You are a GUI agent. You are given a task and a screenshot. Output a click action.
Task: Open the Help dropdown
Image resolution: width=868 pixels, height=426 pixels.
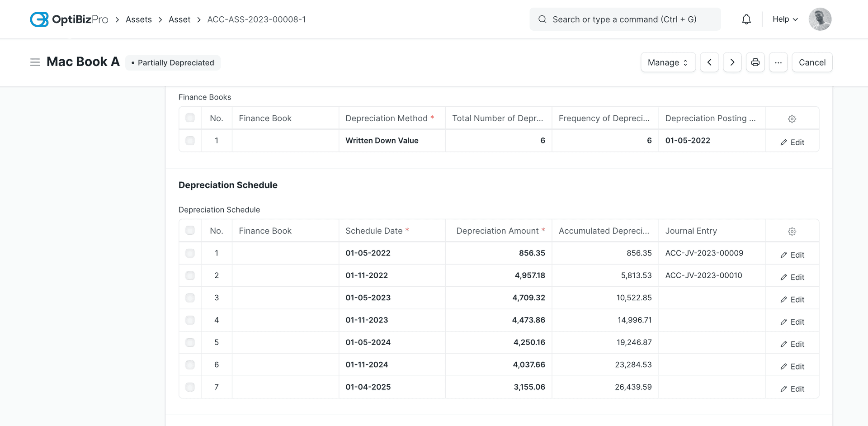[x=784, y=19]
